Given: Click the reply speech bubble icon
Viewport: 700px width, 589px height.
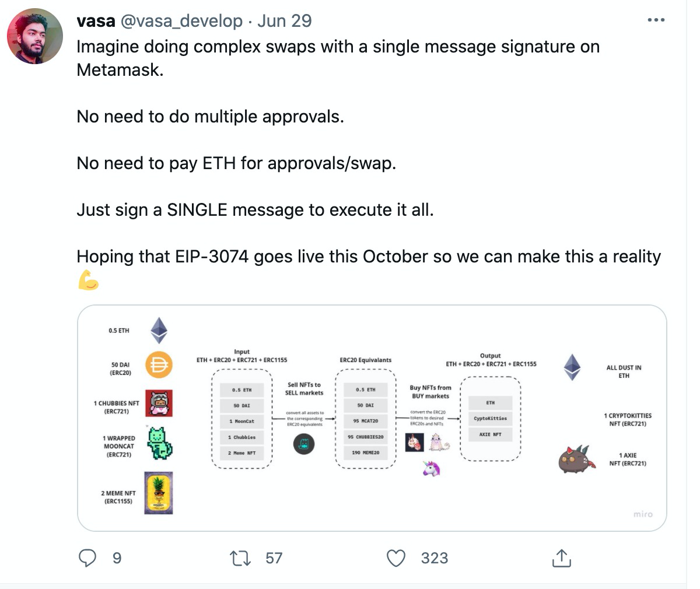Looking at the screenshot, I should point(87,558).
